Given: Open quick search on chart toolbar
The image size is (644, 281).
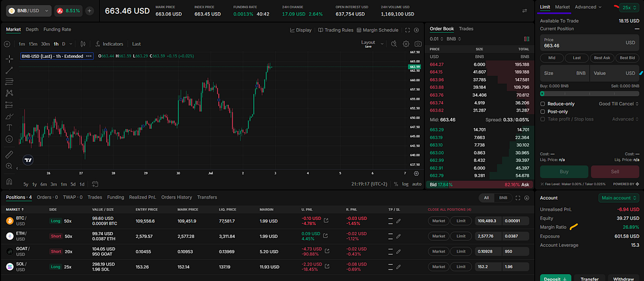Looking at the screenshot, I should coord(394,44).
